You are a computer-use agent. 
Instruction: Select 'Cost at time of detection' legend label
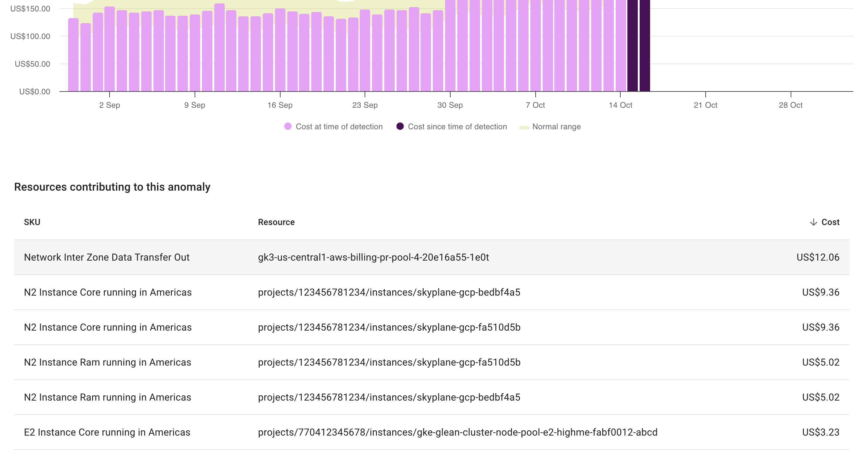[x=339, y=126]
